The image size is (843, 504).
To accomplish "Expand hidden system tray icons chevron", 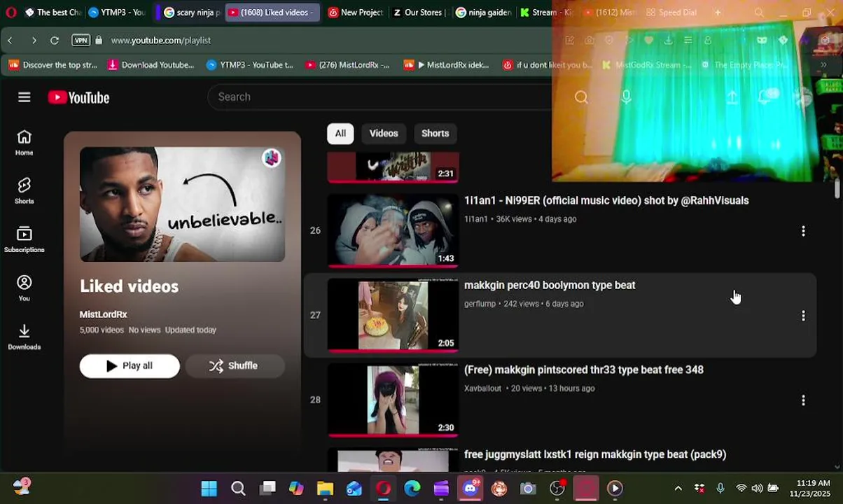I will [x=678, y=489].
